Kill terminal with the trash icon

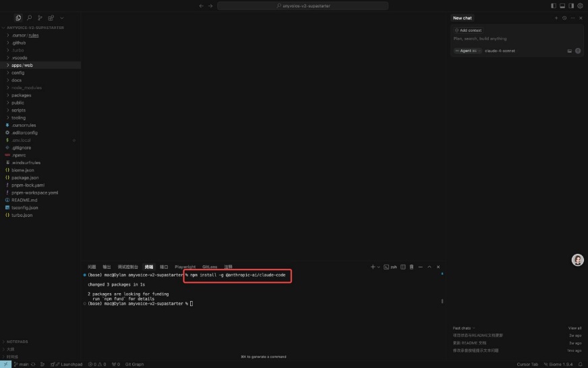411,267
